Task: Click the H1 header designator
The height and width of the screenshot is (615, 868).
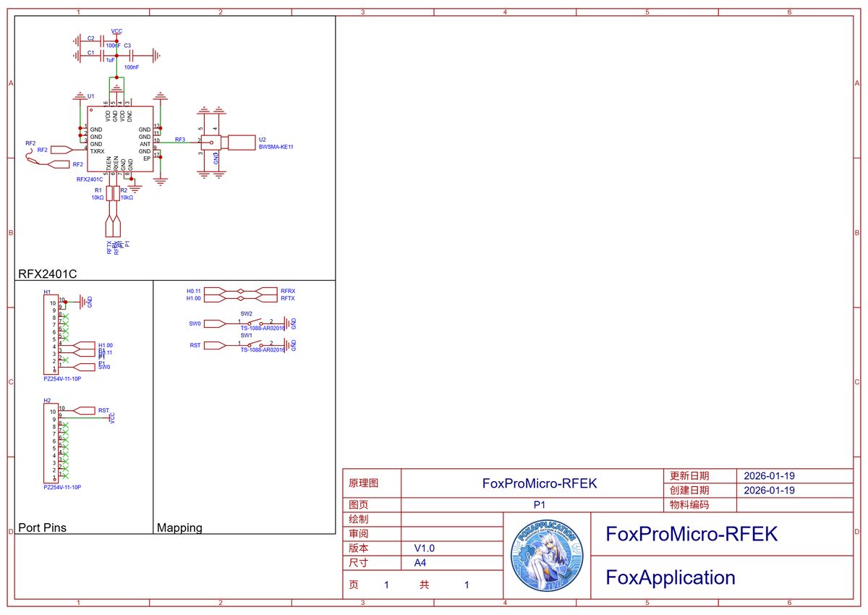Action: [x=47, y=292]
